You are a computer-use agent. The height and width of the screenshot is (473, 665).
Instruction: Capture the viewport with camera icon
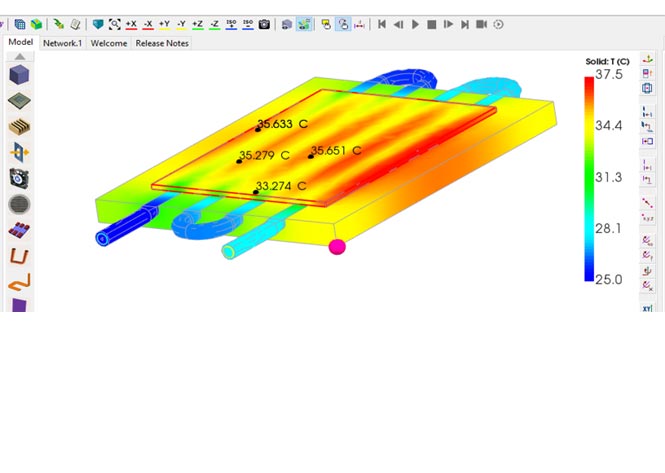tap(264, 24)
